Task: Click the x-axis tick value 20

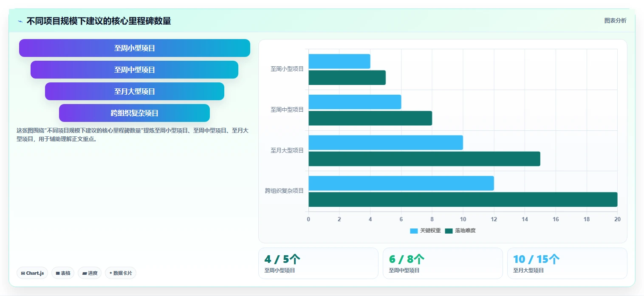Action: pos(618,219)
